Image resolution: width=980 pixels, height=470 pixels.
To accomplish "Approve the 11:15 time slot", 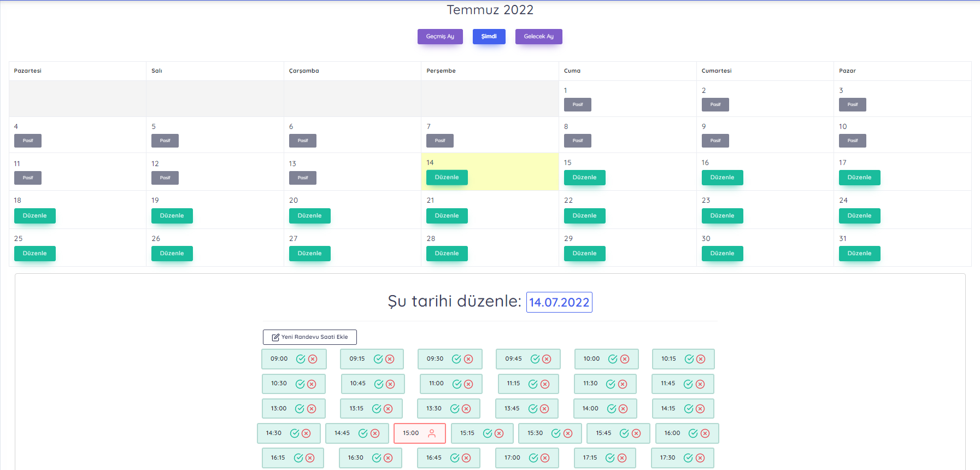I will (533, 384).
